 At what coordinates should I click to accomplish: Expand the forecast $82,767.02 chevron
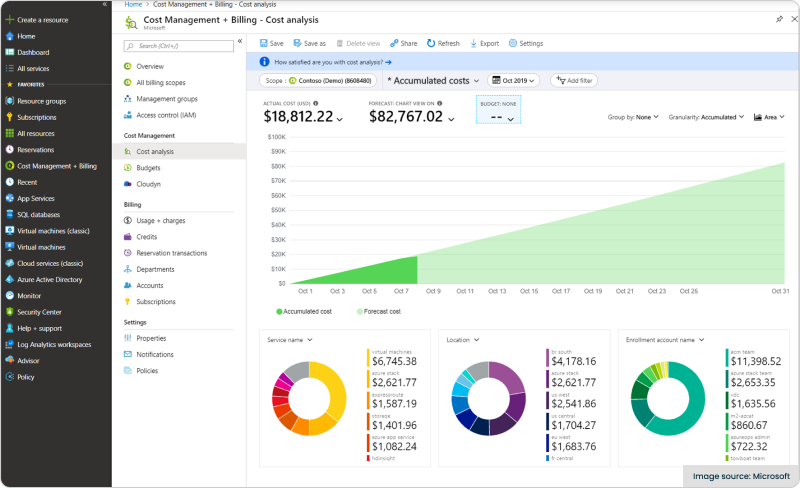point(451,119)
